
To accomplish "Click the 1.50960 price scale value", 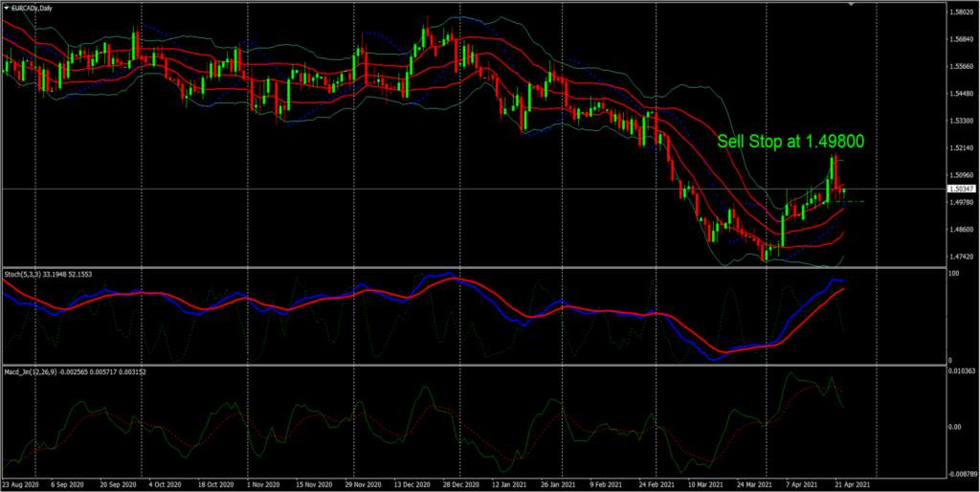I will (x=963, y=176).
